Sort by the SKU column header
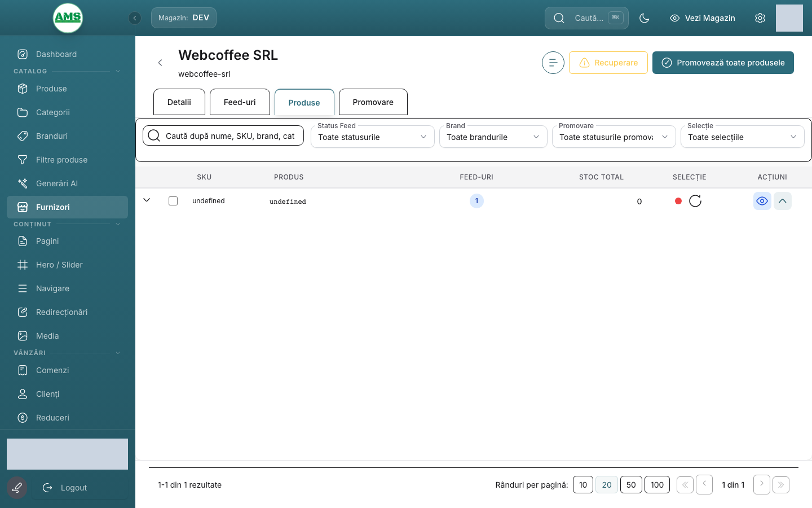This screenshot has height=508, width=812. click(x=204, y=177)
